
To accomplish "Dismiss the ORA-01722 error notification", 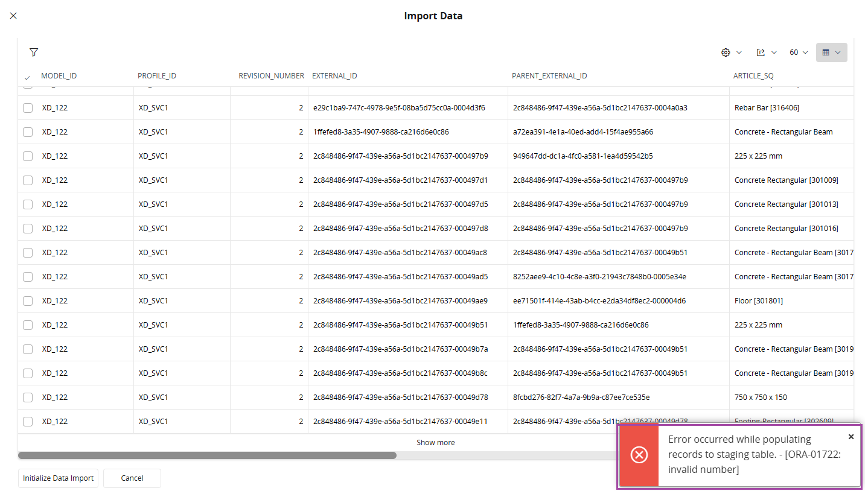I will tap(851, 437).
